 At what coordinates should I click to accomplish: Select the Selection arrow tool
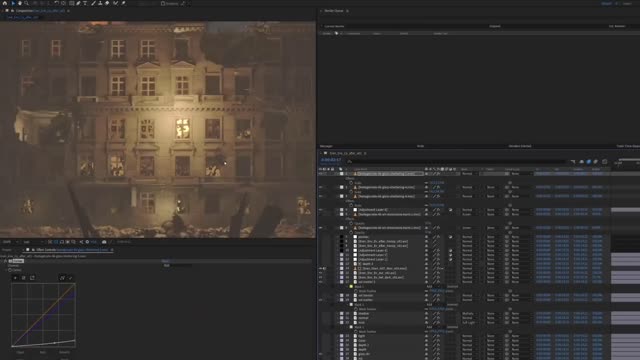(13, 3)
